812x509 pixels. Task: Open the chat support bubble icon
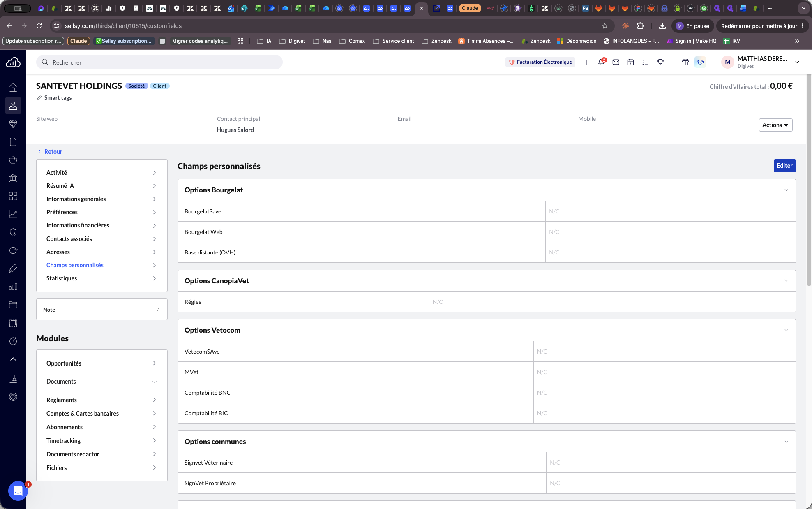point(18,490)
